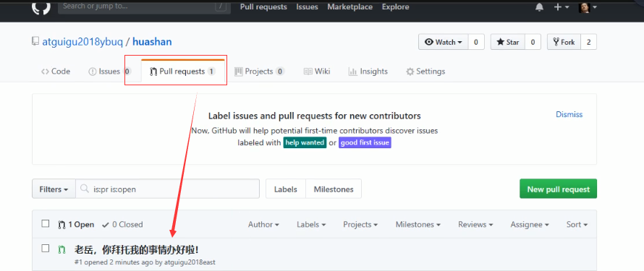Expand the Assignee filter dropdown
Image resolution: width=644 pixels, height=271 pixels.
click(x=530, y=224)
